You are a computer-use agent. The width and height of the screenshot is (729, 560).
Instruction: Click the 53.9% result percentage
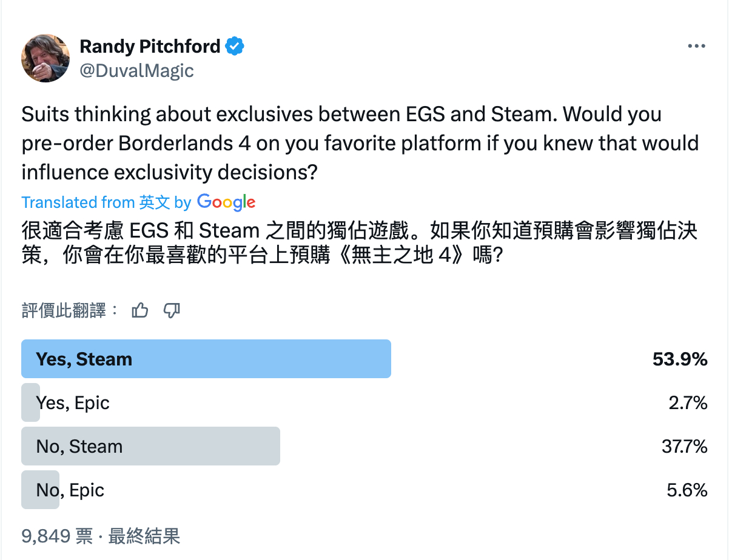point(680,359)
